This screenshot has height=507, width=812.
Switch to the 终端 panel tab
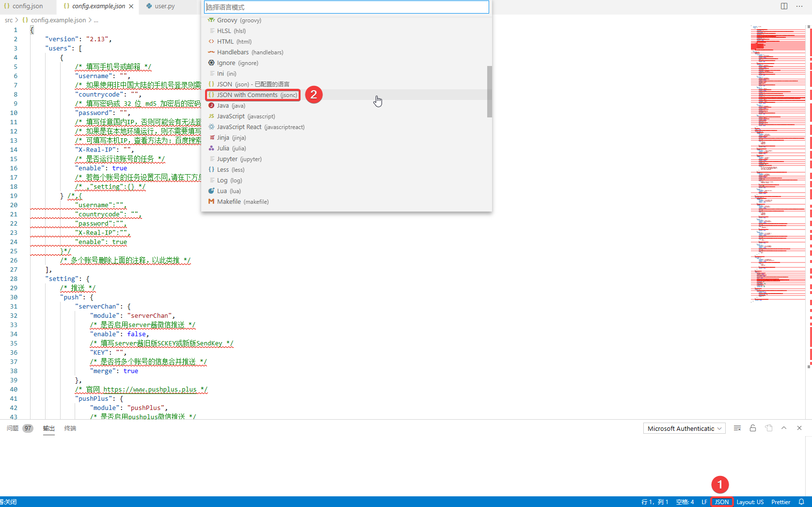click(x=69, y=428)
